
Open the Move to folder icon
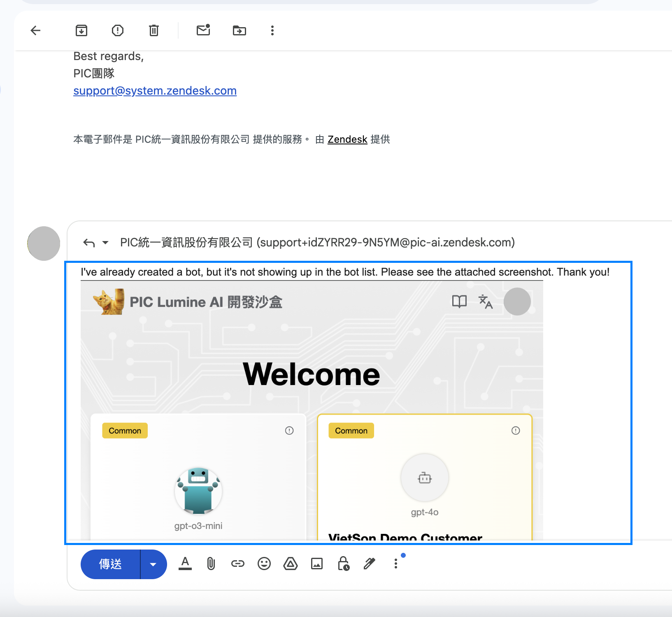pyautogui.click(x=239, y=30)
